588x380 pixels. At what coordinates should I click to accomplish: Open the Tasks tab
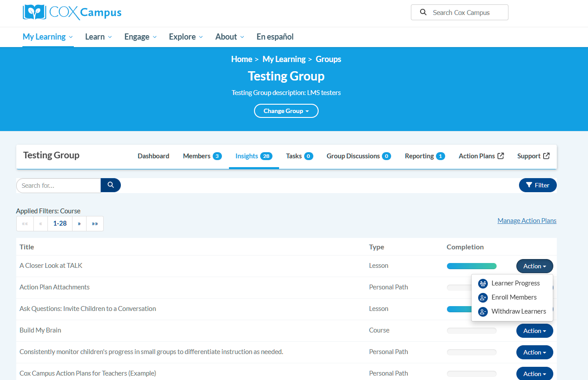[x=300, y=156]
